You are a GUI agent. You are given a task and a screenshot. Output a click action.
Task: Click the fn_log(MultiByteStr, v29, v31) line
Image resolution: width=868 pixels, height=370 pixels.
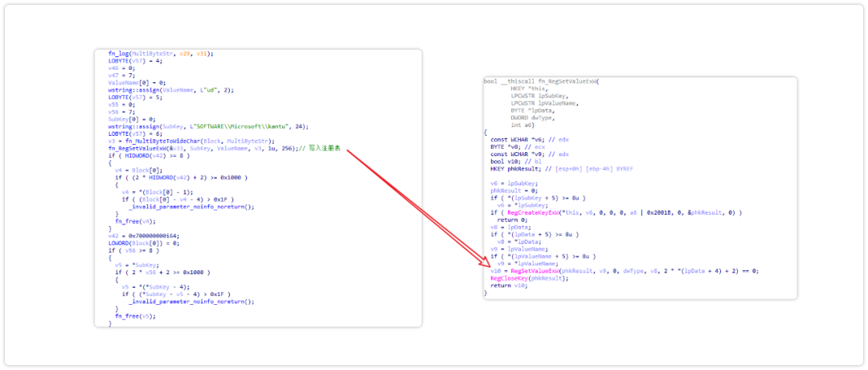pos(161,54)
